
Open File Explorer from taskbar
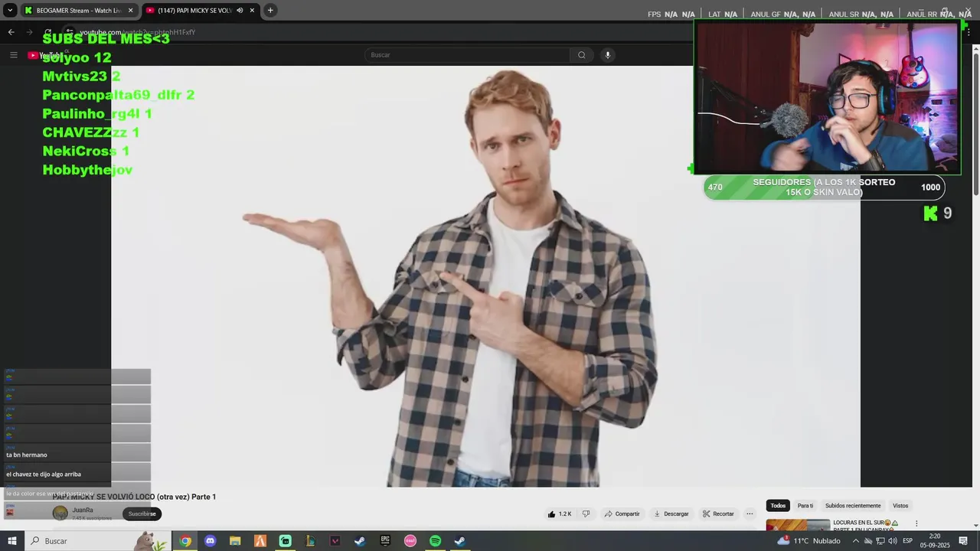pyautogui.click(x=235, y=541)
